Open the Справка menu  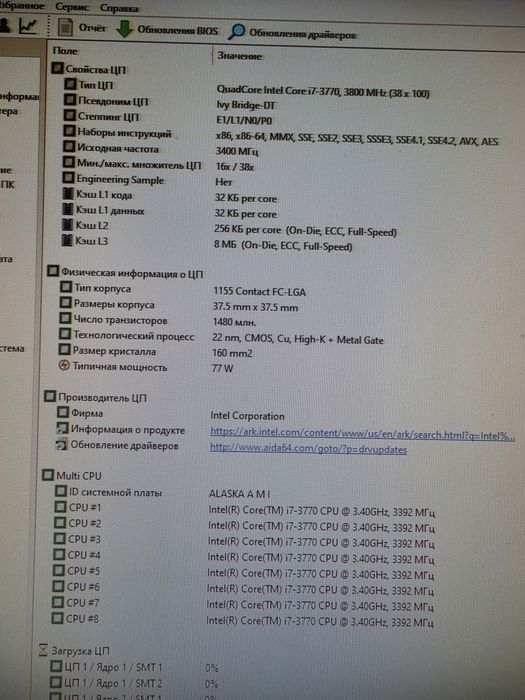[x=119, y=8]
